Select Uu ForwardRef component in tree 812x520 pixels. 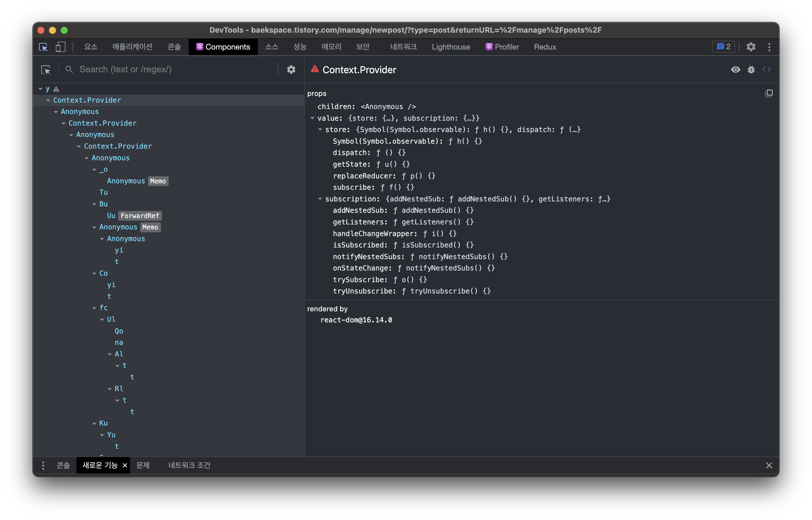click(111, 215)
